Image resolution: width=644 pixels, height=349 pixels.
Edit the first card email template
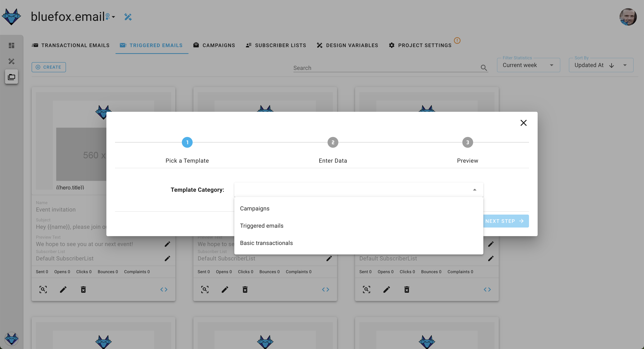point(63,290)
